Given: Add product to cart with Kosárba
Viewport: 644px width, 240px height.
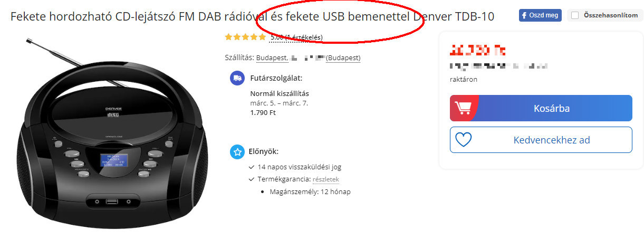Looking at the screenshot, I should [x=541, y=108].
